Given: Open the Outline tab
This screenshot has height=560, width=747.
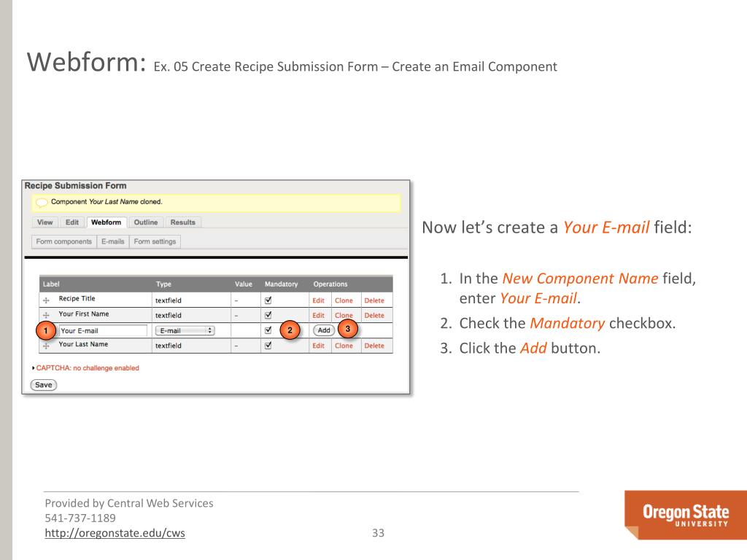Looking at the screenshot, I should (x=146, y=222).
